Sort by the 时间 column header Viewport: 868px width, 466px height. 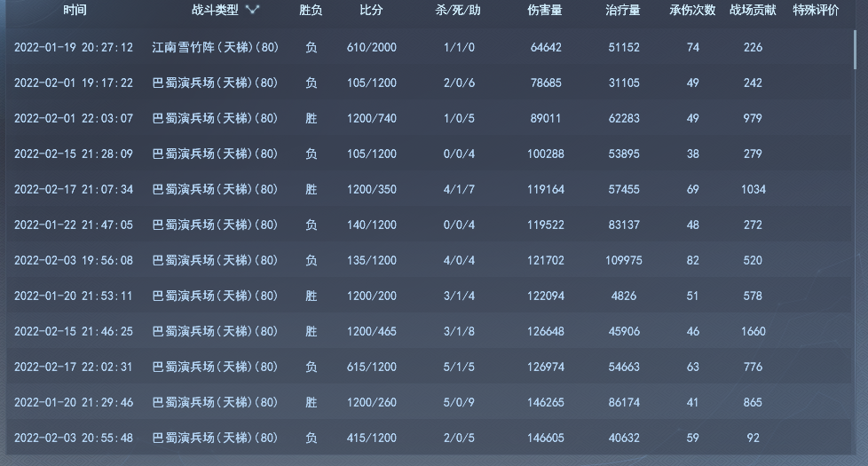pos(75,10)
